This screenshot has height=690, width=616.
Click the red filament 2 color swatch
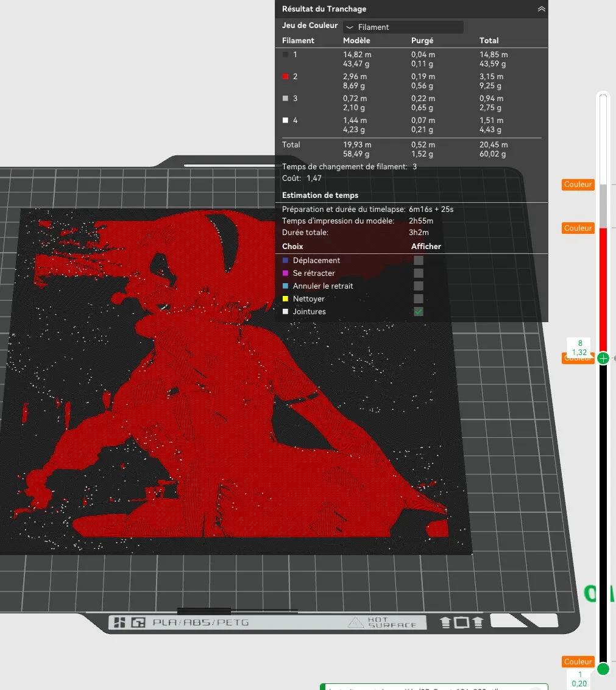[285, 77]
